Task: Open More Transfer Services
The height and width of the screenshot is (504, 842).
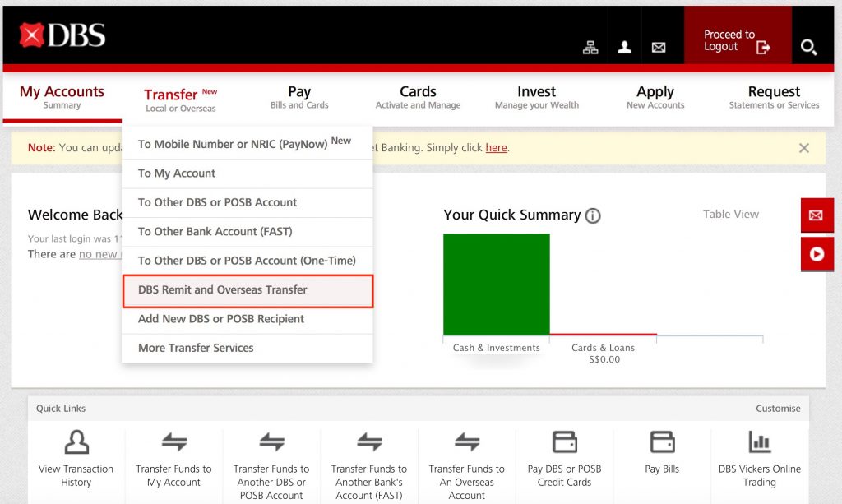Action: pos(247,348)
